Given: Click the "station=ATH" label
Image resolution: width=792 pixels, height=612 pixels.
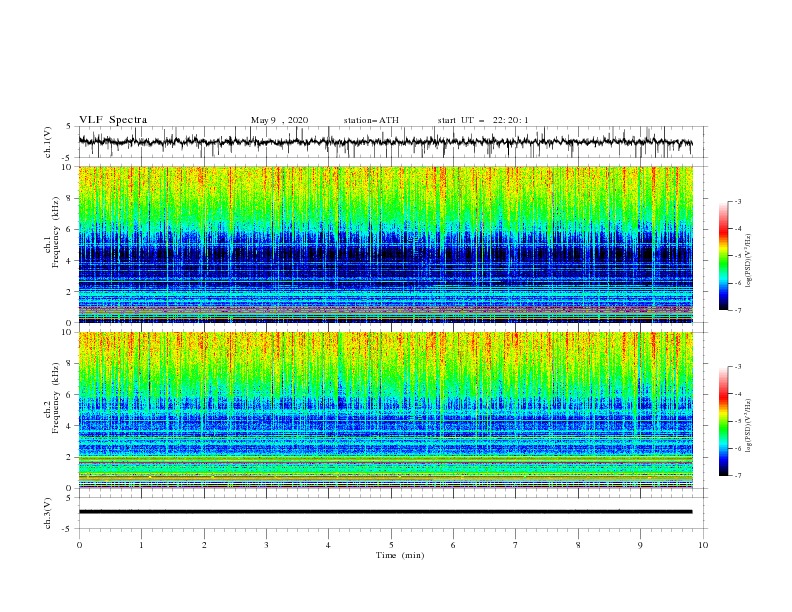Looking at the screenshot, I should coord(371,120).
